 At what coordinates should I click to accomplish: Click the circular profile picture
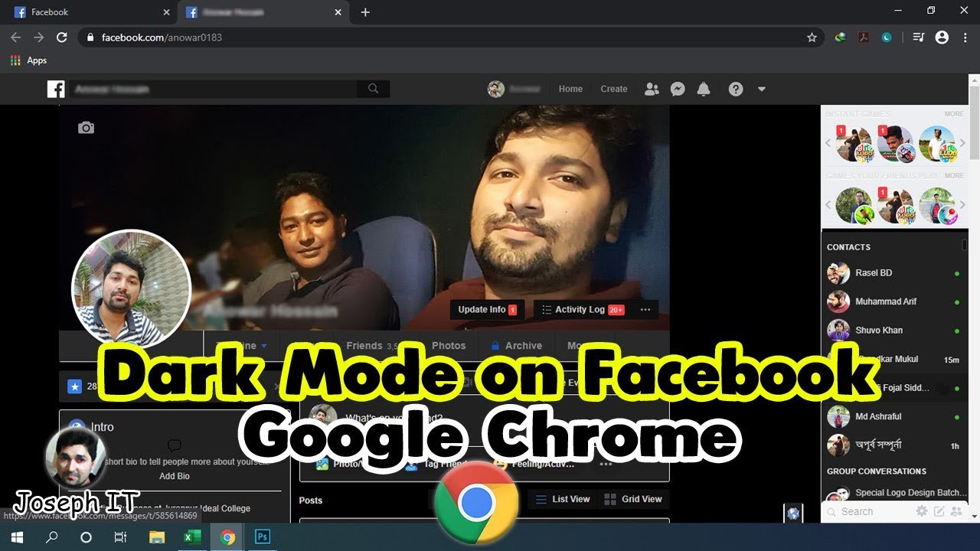(x=131, y=289)
